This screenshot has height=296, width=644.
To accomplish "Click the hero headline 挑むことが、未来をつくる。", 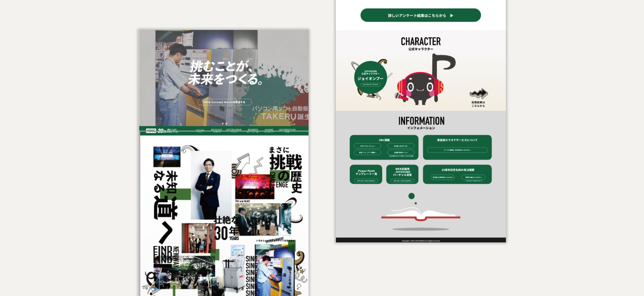I will [x=226, y=72].
